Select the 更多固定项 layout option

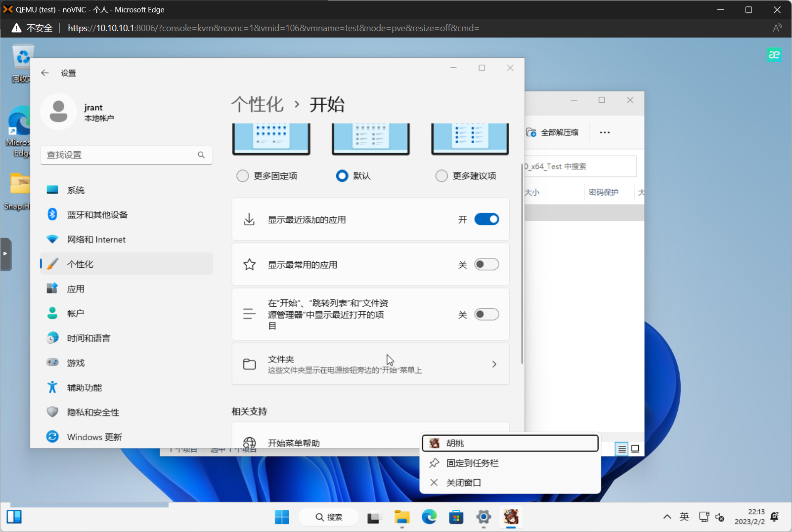243,175
